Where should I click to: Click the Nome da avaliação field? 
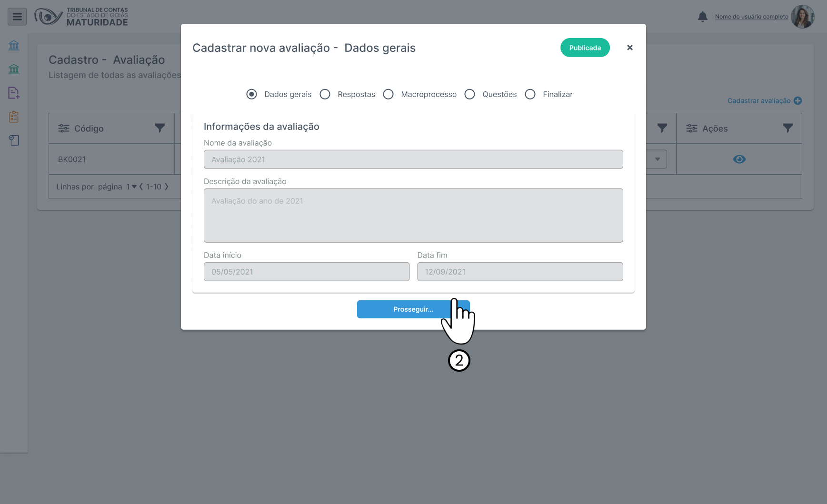[x=413, y=159]
